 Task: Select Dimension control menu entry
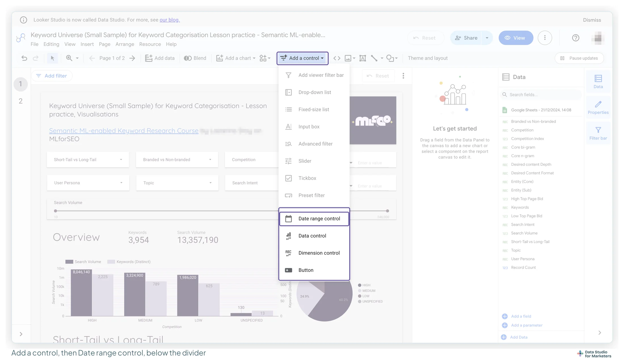tap(314, 253)
